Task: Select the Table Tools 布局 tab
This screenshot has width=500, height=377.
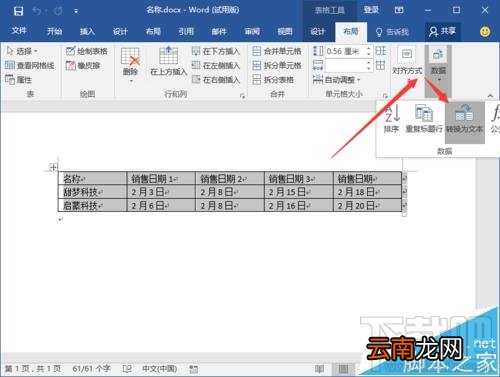Action: click(351, 31)
